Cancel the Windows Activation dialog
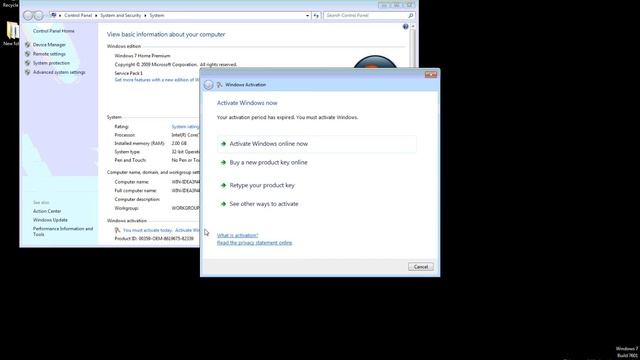The image size is (640, 360). pos(420,267)
